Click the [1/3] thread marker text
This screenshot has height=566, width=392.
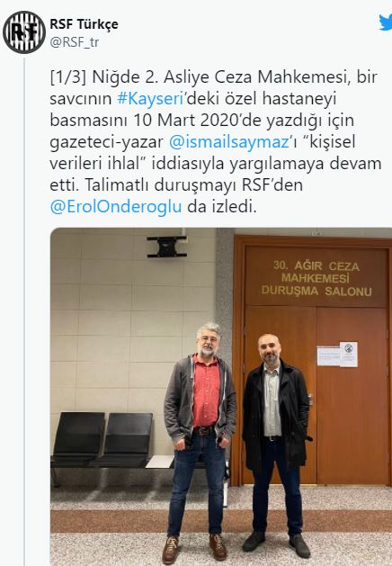pos(67,77)
